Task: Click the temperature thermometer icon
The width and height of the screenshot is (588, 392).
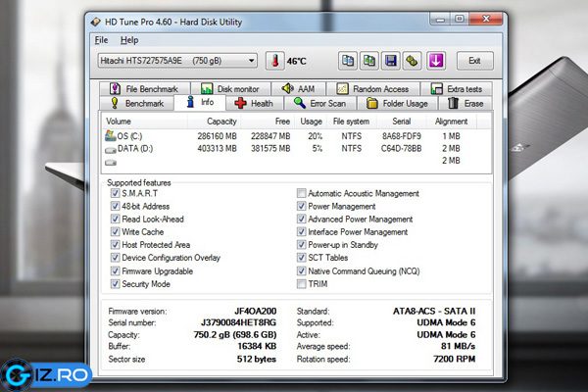Action: click(274, 61)
